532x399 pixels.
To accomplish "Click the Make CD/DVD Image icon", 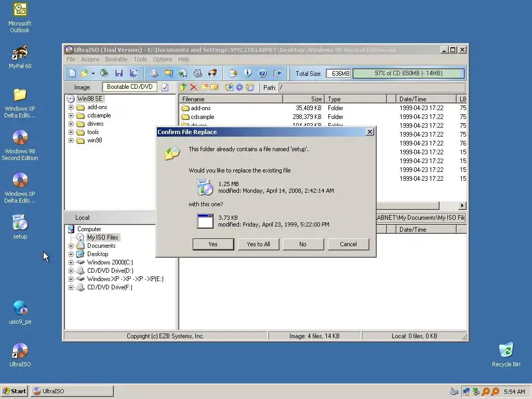I will pyautogui.click(x=154, y=73).
